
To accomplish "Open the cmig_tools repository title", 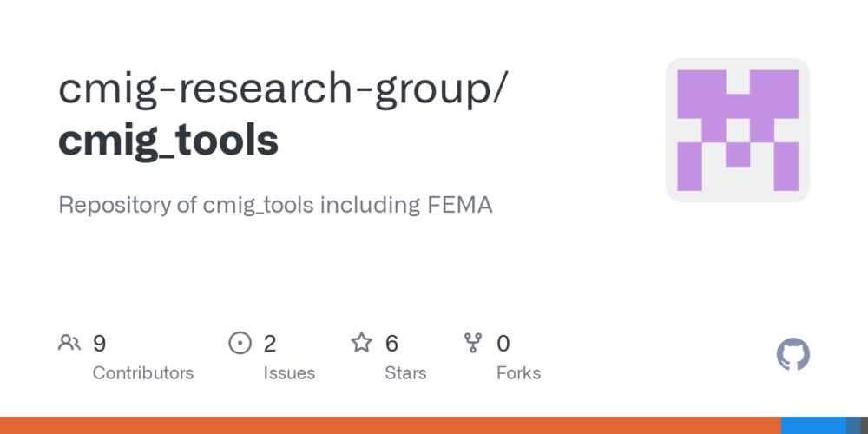I will click(168, 141).
